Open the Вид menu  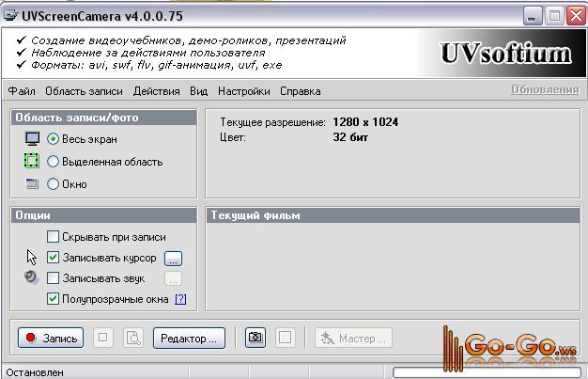(199, 91)
